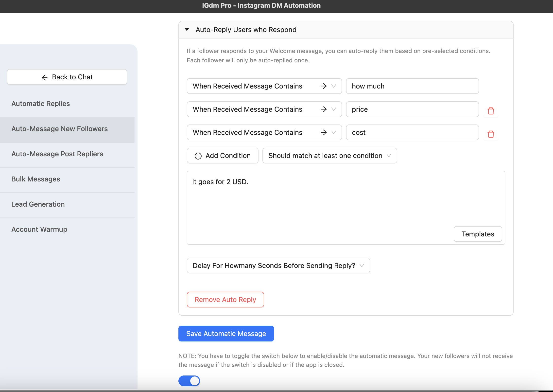Click the reply message text area

click(x=320, y=207)
